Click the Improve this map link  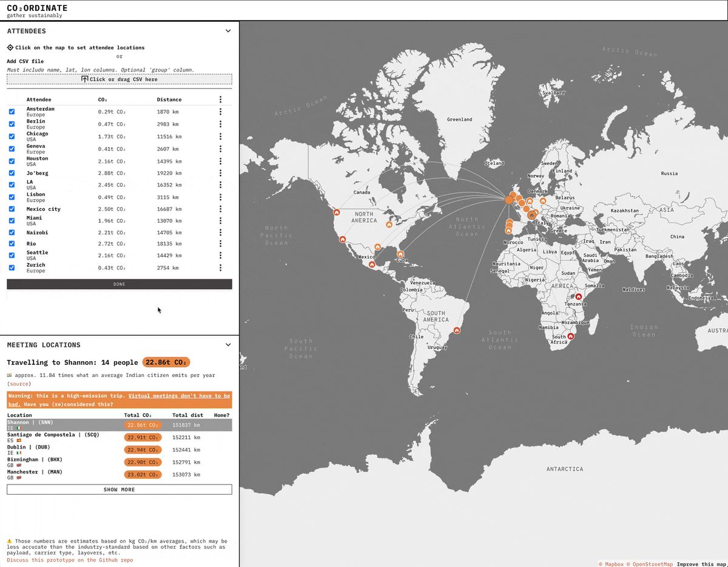tap(701, 564)
